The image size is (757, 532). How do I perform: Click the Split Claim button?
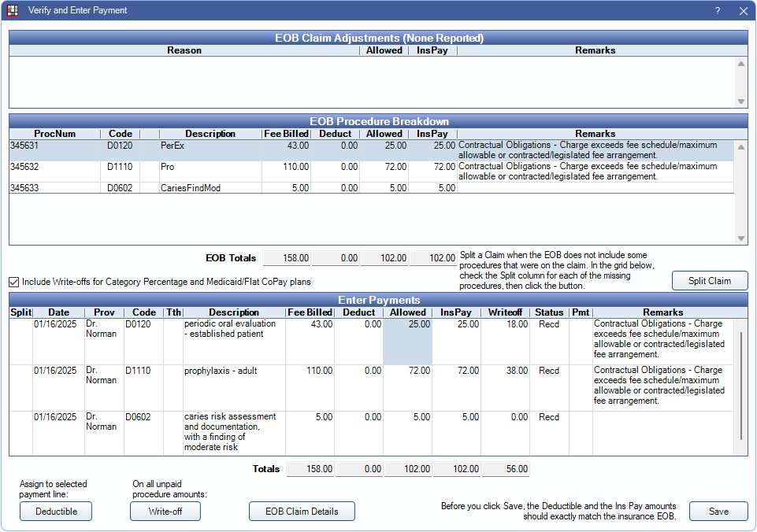[x=709, y=281]
